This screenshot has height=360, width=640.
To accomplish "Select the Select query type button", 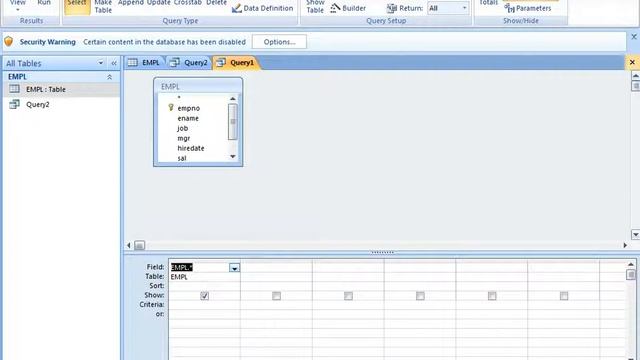I will [x=77, y=7].
